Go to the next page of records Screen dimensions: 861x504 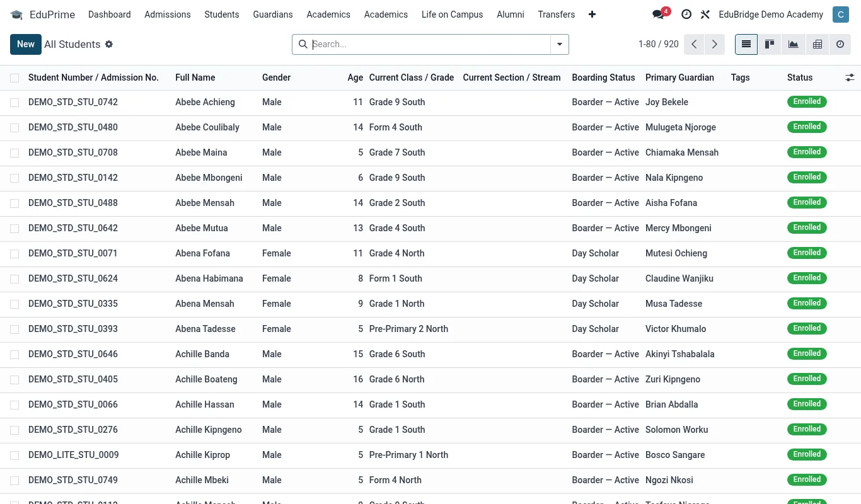714,44
